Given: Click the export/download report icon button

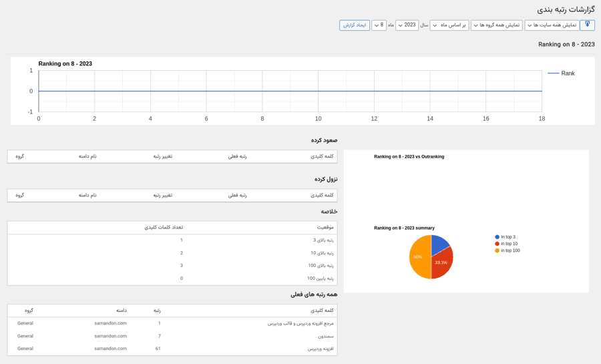Looking at the screenshot, I should click(x=587, y=25).
